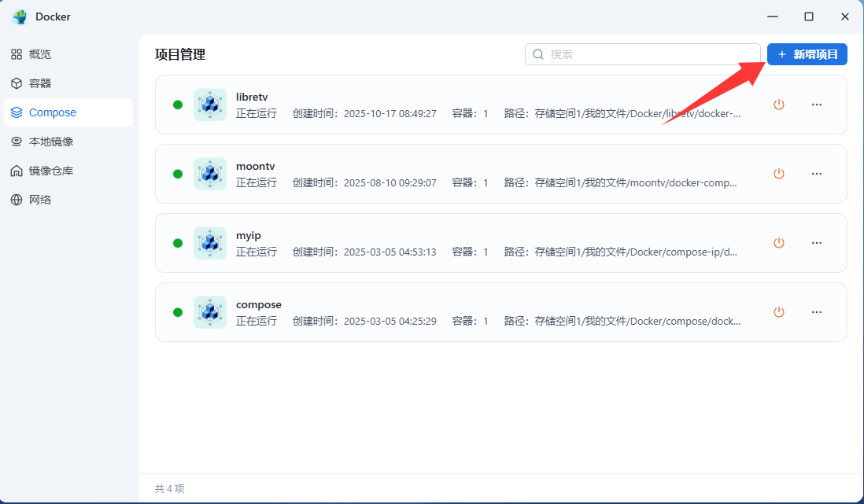The width and height of the screenshot is (864, 504).
Task: Click the myip project cube icon
Action: tap(210, 243)
